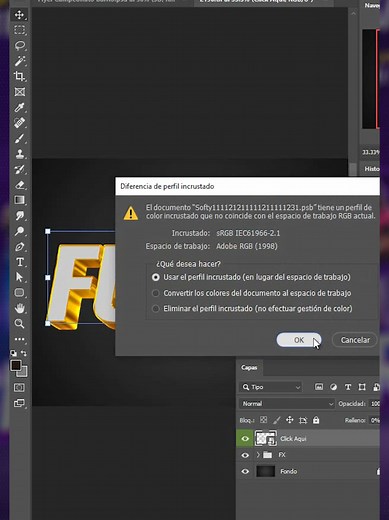This screenshot has width=389, height=520.
Task: Reset default foreground and background colors
Action: point(13,353)
